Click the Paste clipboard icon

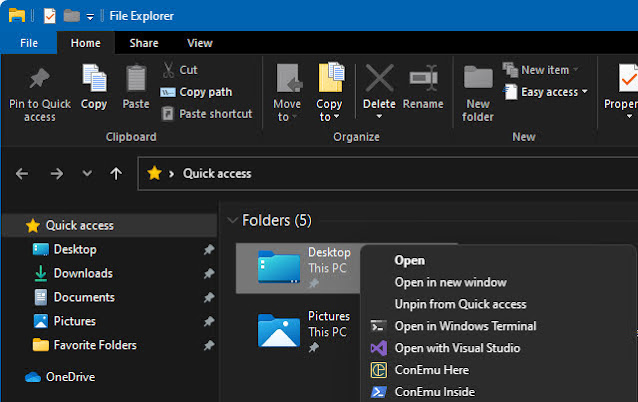point(136,80)
